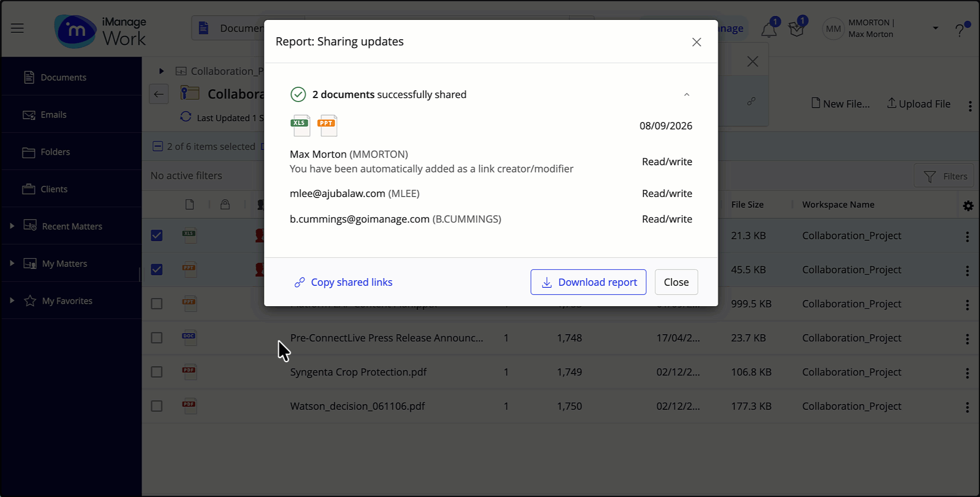980x497 pixels.
Task: Open Documents in the sidebar
Action: coord(71,77)
